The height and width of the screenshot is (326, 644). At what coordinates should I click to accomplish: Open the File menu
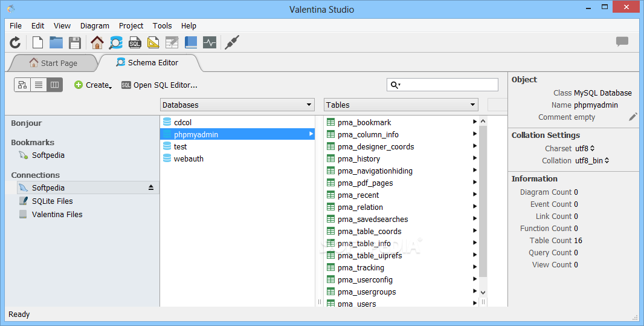click(16, 25)
